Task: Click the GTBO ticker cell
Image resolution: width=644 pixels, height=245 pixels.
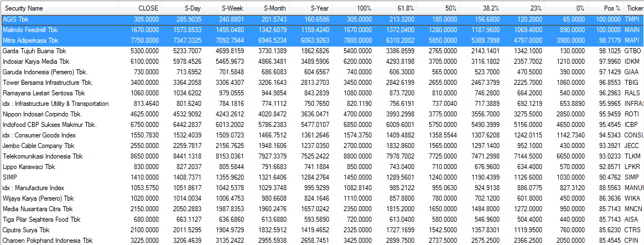Action: (632, 51)
